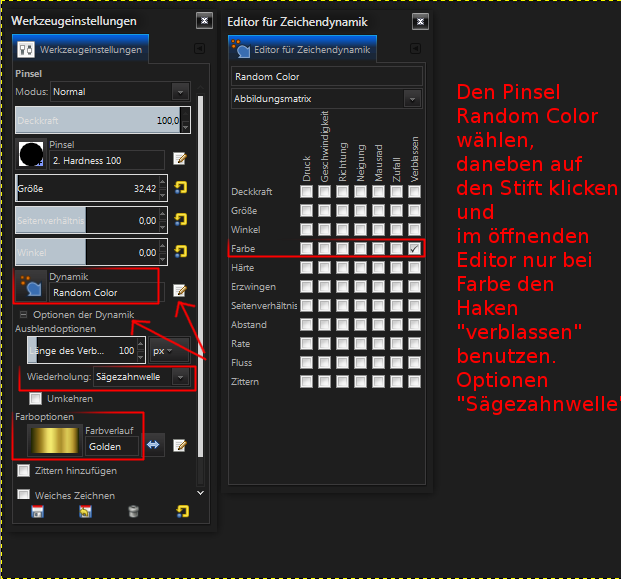
Task: Reverse gradient direction arrow icon
Action: (153, 445)
